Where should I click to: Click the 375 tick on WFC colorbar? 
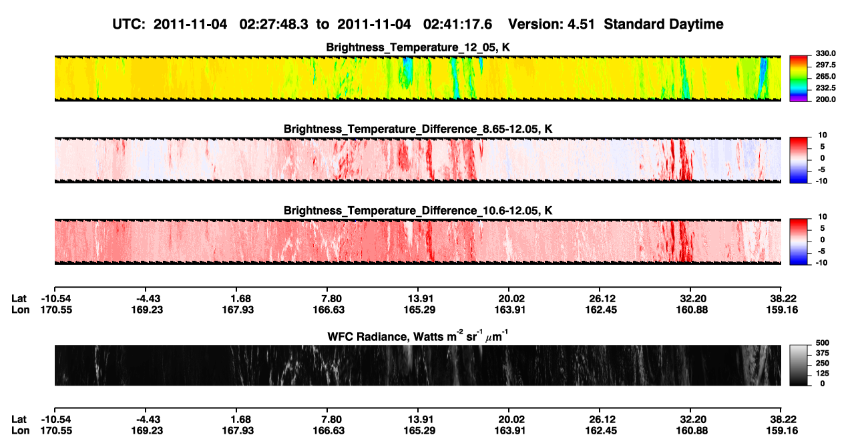[823, 354]
